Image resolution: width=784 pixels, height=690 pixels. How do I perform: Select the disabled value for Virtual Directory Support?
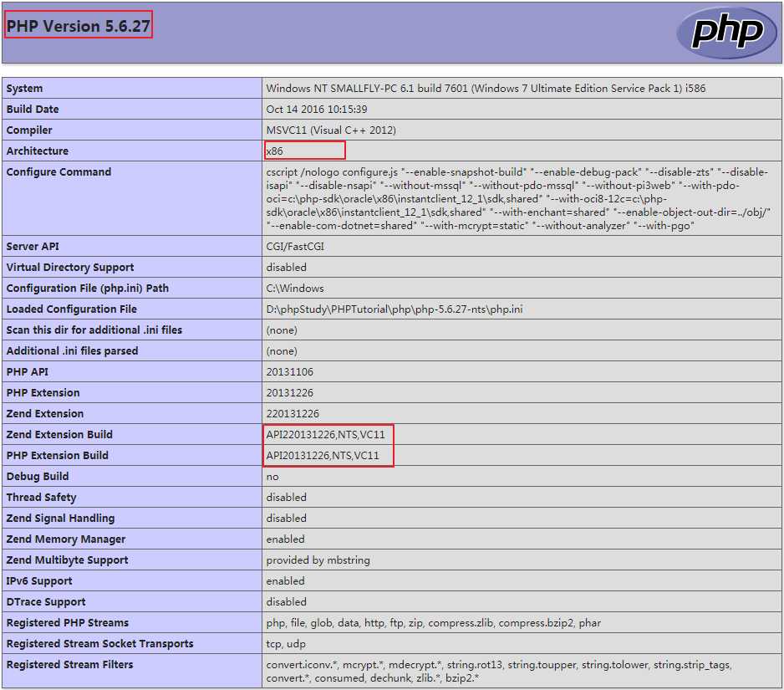pyautogui.click(x=286, y=268)
